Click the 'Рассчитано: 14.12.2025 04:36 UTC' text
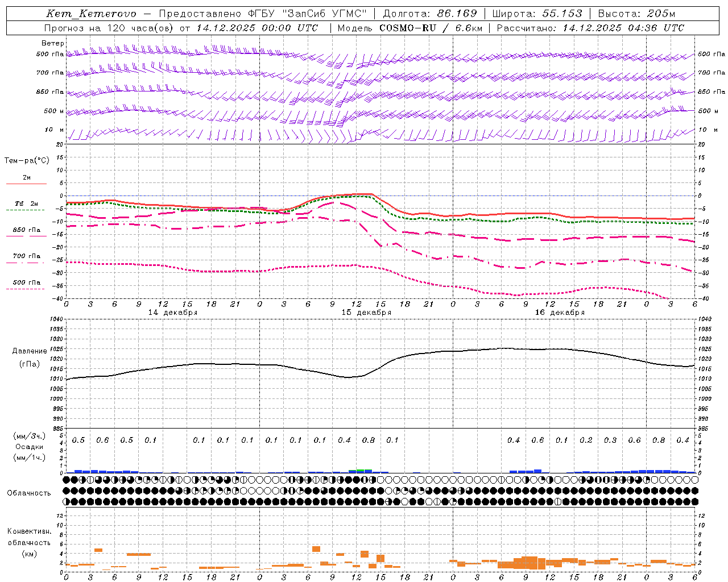Viewport: 728px width, 582px height. coord(590,28)
